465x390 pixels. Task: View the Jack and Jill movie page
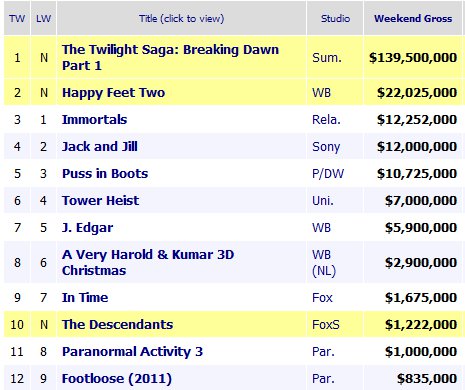tap(100, 146)
